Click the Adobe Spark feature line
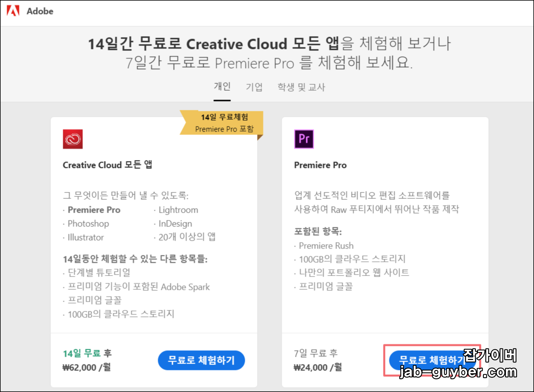534x392 pixels. click(x=139, y=287)
